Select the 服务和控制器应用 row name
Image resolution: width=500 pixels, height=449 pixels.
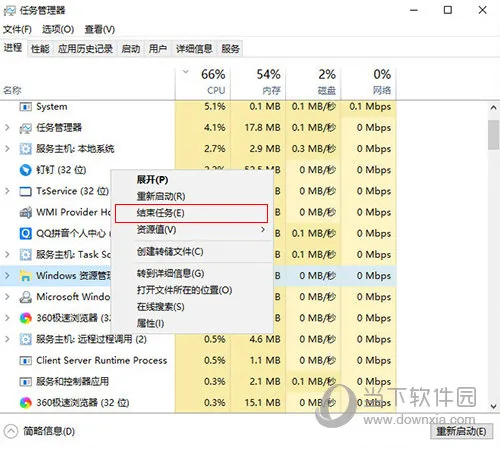72,382
